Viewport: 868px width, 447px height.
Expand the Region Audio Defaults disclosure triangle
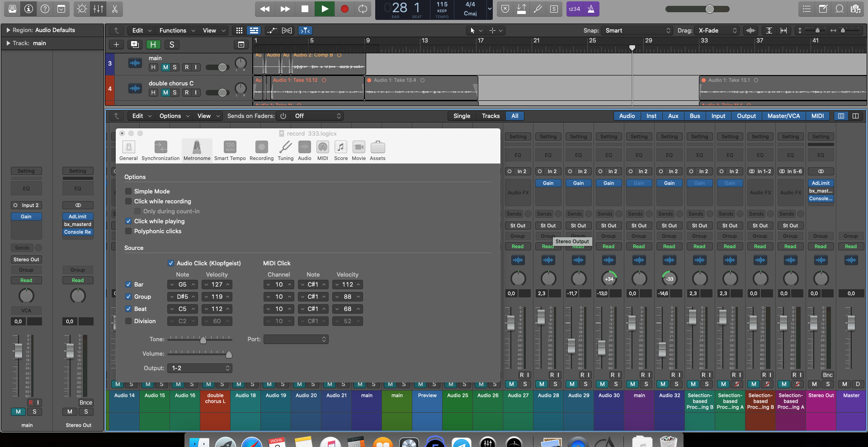click(8, 30)
